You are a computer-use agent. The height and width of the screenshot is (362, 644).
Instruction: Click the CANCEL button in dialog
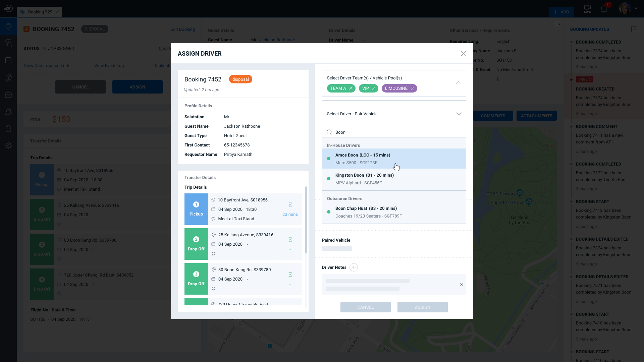click(x=365, y=307)
